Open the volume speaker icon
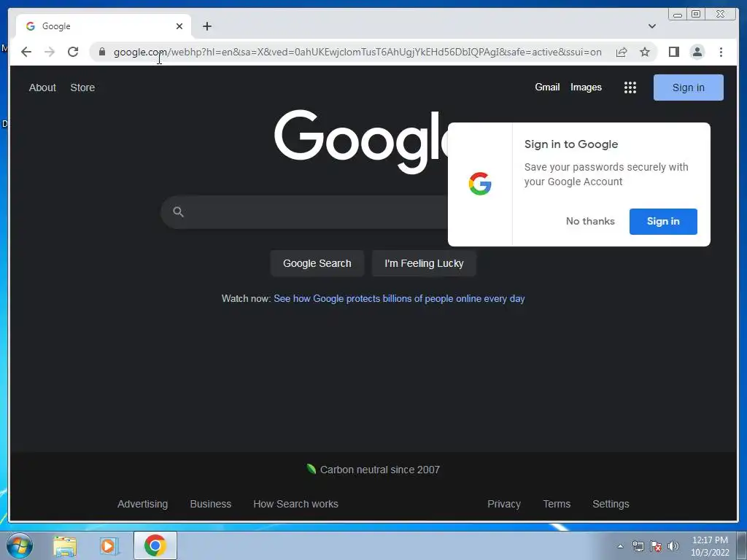Image resolution: width=747 pixels, height=560 pixels. tap(673, 546)
